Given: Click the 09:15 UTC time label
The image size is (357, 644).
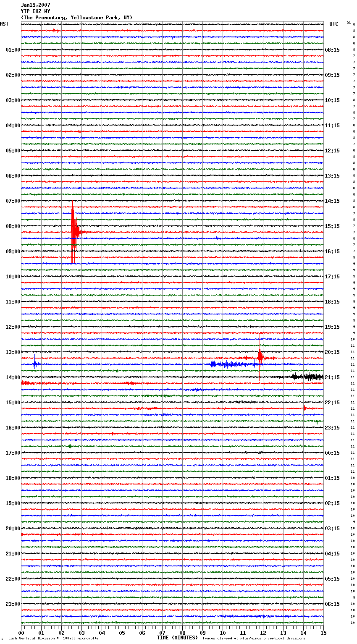Looking at the screenshot, I should [332, 75].
